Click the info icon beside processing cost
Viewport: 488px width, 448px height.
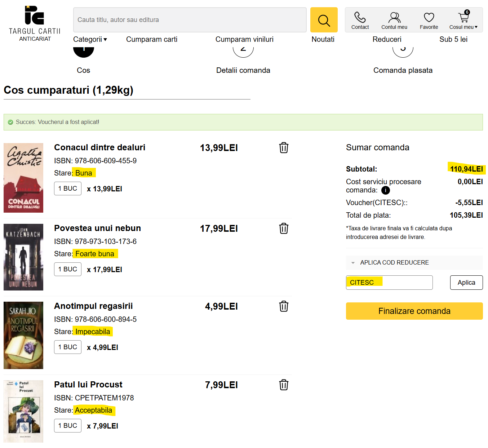(385, 190)
